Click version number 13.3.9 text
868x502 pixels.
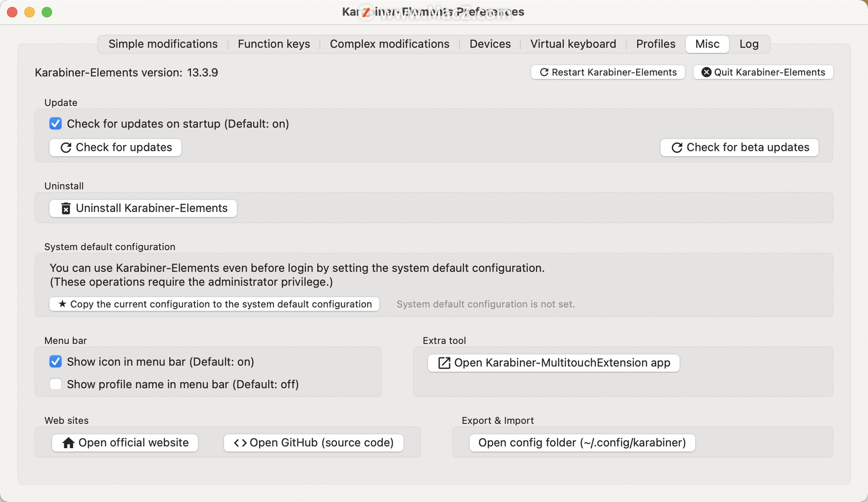click(x=203, y=72)
